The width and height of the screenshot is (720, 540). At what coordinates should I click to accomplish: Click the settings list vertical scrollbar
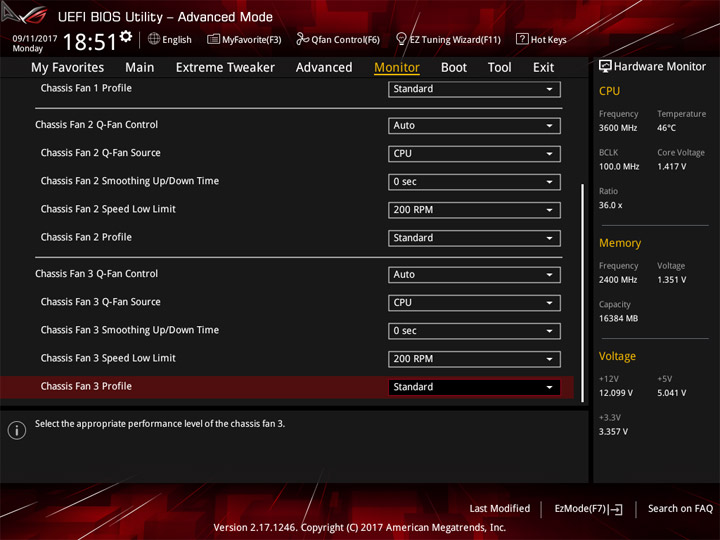click(x=583, y=293)
